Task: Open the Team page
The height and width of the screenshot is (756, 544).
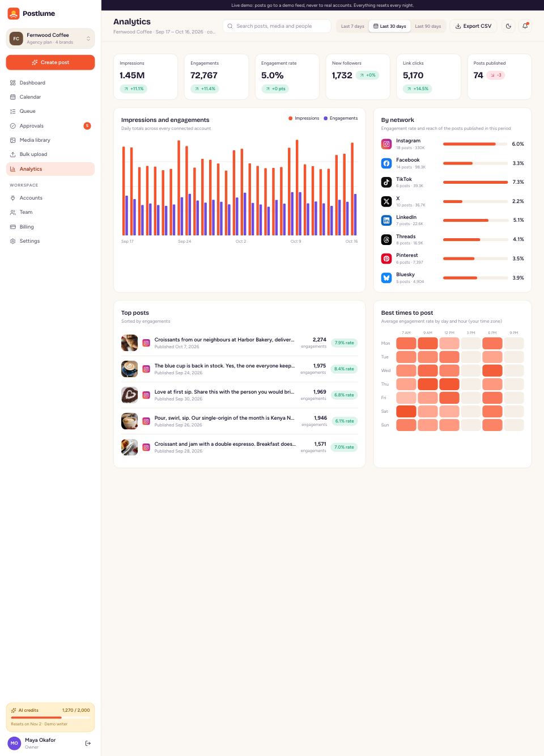Action: tap(50, 212)
